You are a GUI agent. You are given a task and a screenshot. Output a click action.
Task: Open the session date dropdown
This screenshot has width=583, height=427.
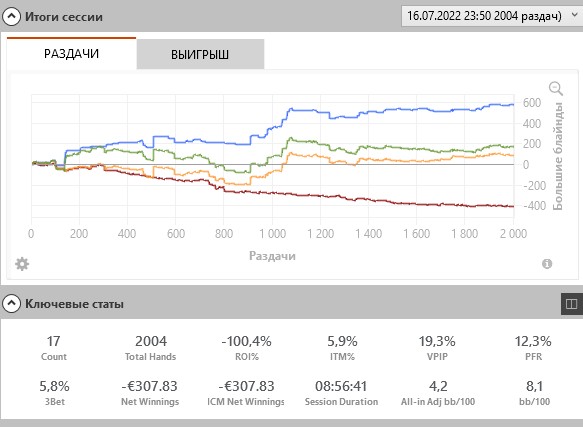492,16
